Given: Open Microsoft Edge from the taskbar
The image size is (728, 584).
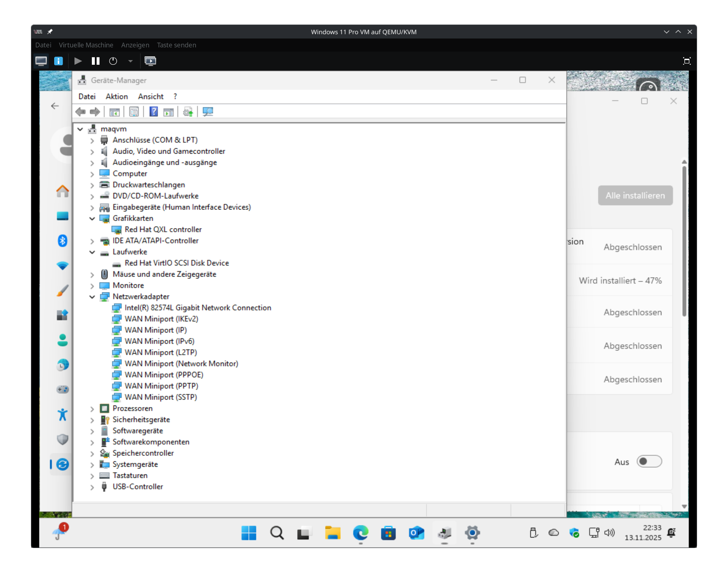Looking at the screenshot, I should pyautogui.click(x=361, y=533).
